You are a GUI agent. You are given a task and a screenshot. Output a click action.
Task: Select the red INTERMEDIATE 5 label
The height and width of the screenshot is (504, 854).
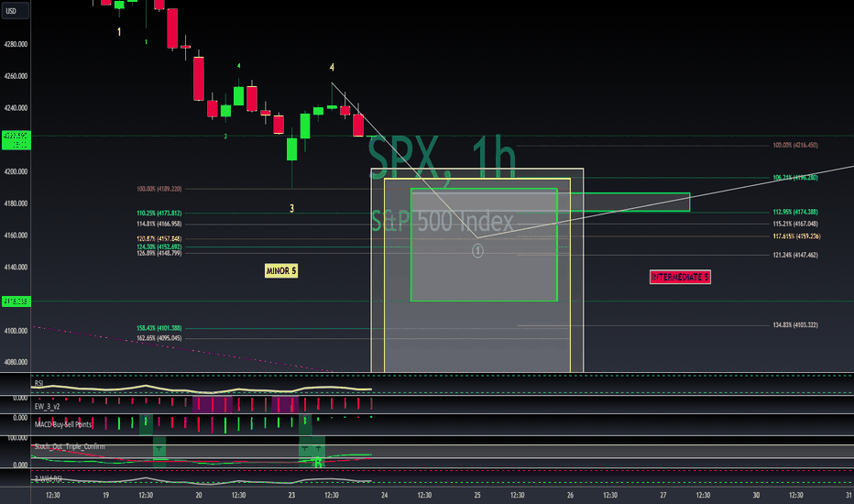[680, 277]
